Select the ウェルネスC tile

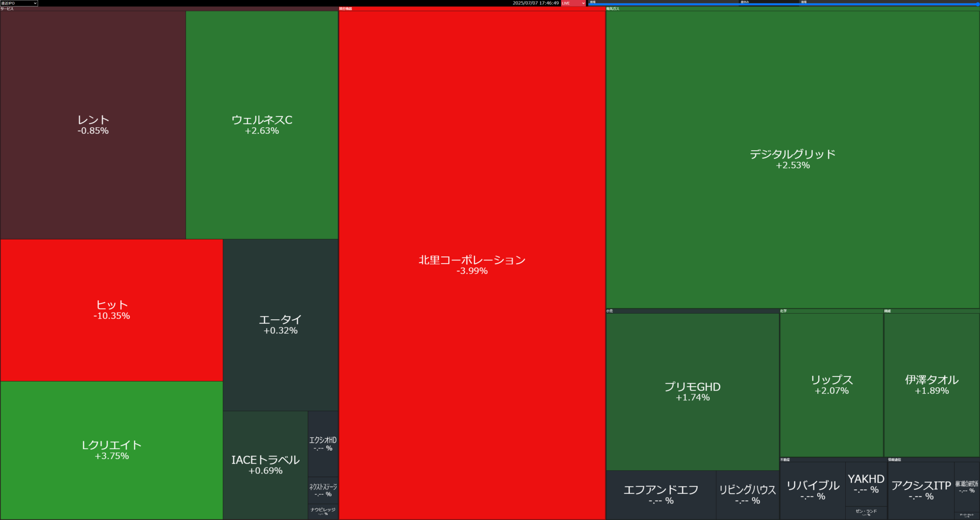pos(262,125)
